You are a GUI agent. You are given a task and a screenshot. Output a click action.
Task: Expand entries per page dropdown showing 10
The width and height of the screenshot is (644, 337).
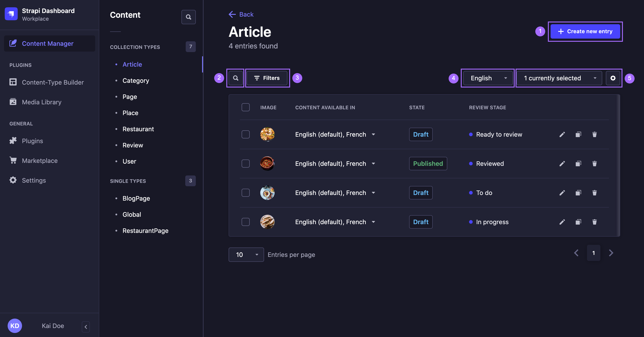(246, 254)
